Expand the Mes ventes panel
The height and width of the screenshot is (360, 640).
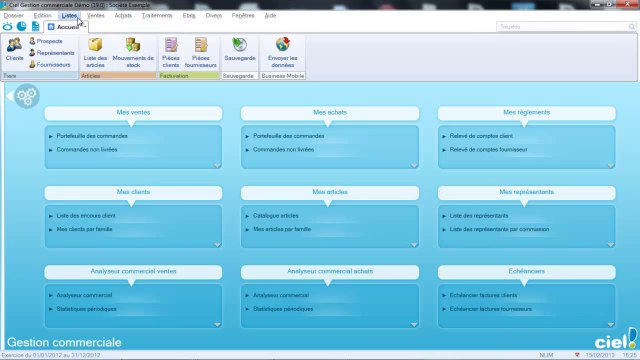pos(217,165)
